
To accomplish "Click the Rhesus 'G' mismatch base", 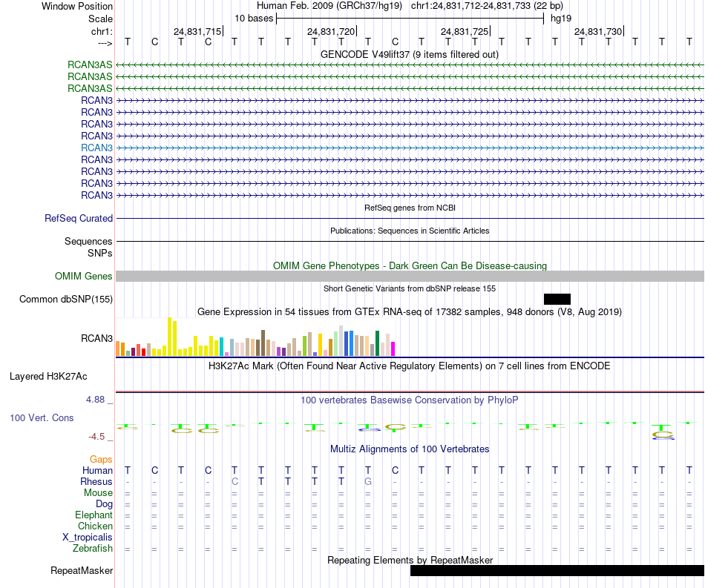I will [368, 481].
